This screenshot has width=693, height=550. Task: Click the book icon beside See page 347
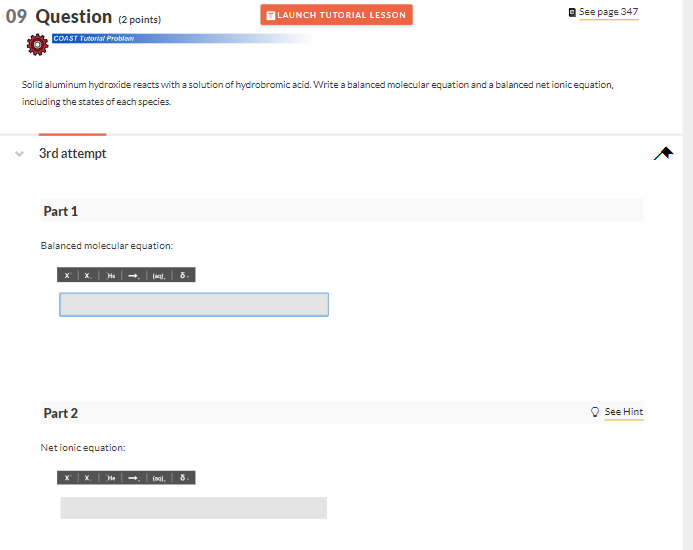[x=572, y=12]
